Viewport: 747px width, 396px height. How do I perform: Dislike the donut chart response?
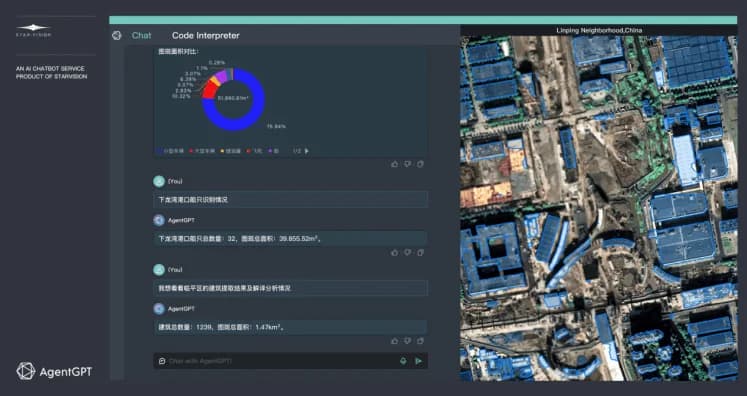tap(407, 164)
